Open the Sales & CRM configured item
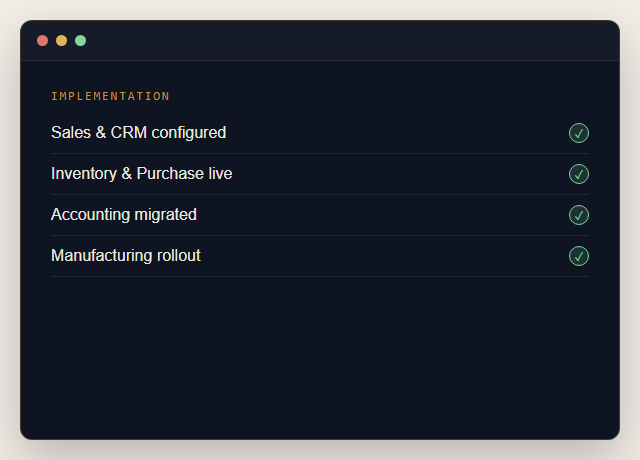 click(x=138, y=133)
